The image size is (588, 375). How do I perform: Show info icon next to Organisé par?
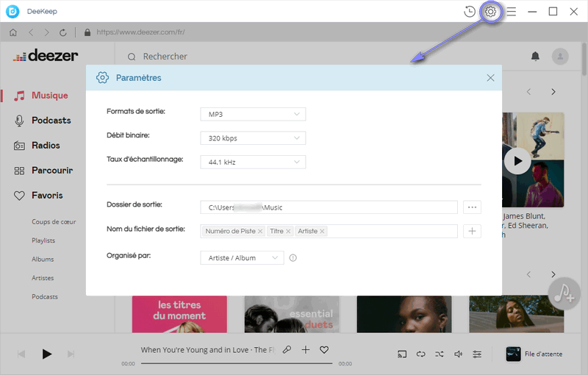(293, 258)
